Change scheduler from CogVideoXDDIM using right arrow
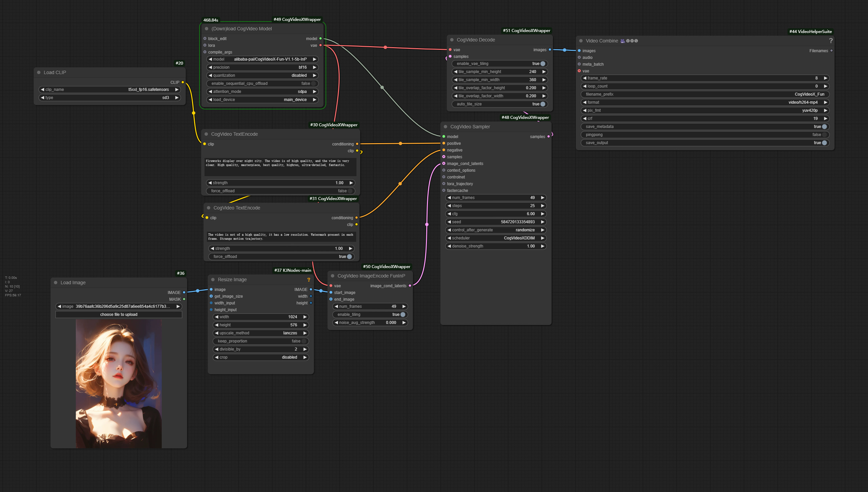 542,238
